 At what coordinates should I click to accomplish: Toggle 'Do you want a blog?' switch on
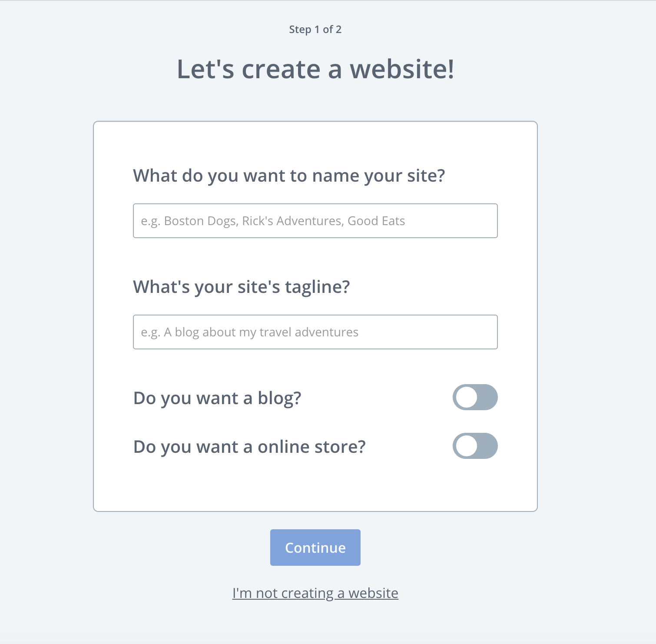click(475, 397)
